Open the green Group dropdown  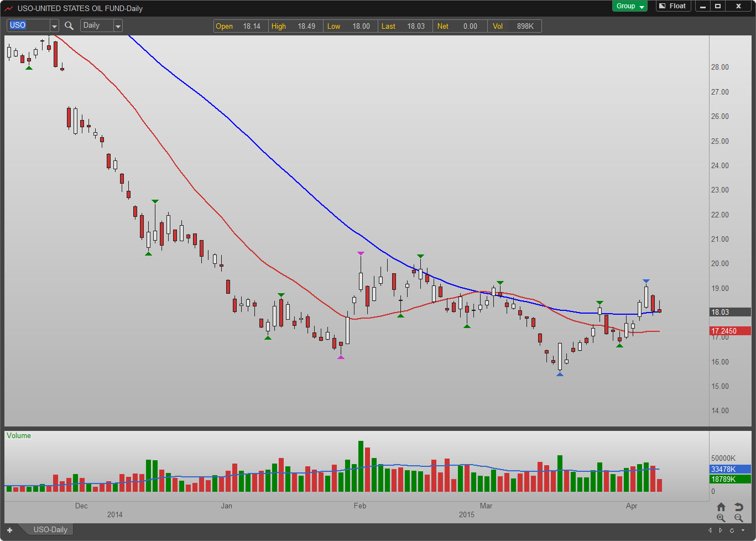(x=629, y=6)
